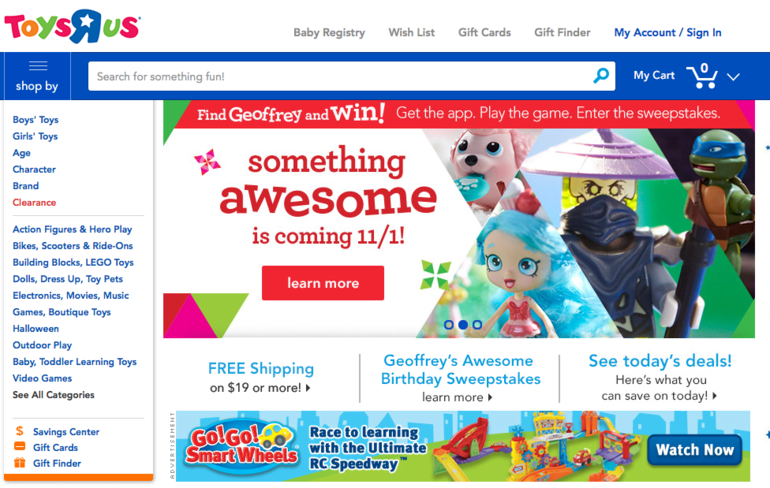Open the shopping cart icon
770x488 pixels.
(x=702, y=76)
